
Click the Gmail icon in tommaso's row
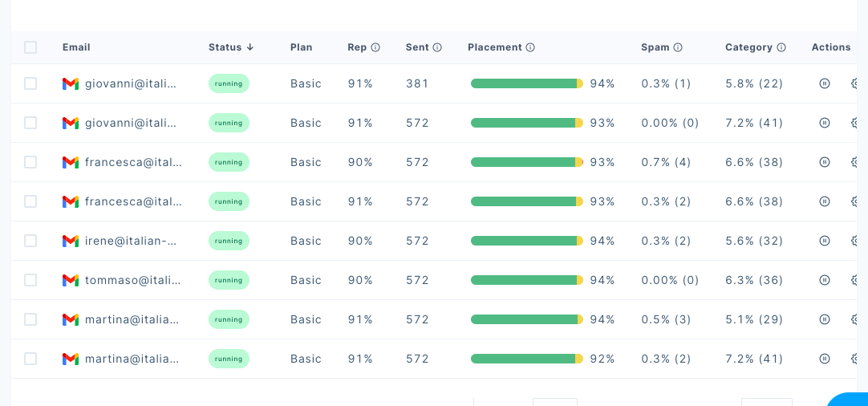tap(71, 280)
